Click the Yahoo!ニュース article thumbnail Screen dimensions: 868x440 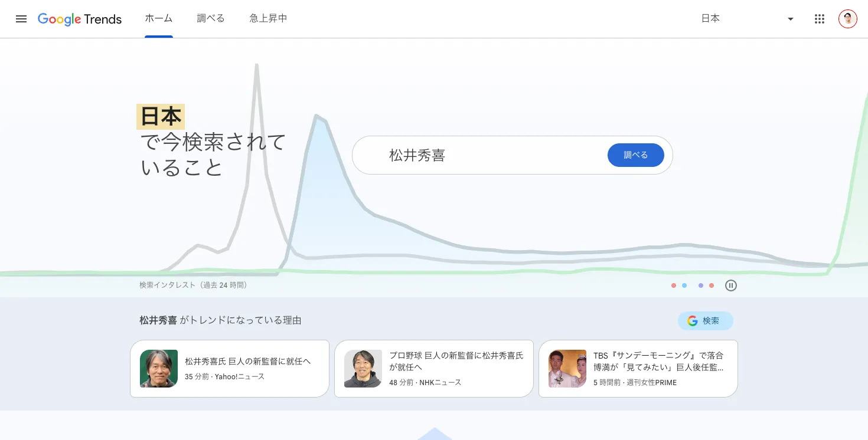(159, 369)
